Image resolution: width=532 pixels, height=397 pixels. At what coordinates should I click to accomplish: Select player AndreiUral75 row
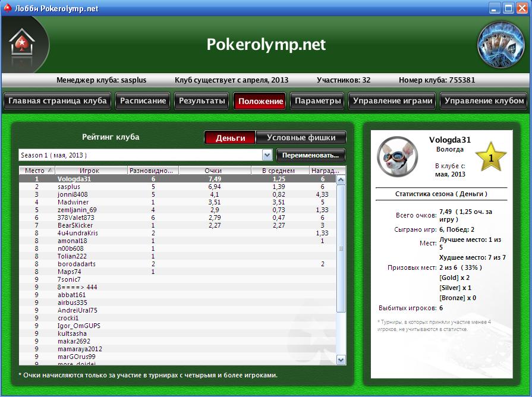click(x=178, y=310)
